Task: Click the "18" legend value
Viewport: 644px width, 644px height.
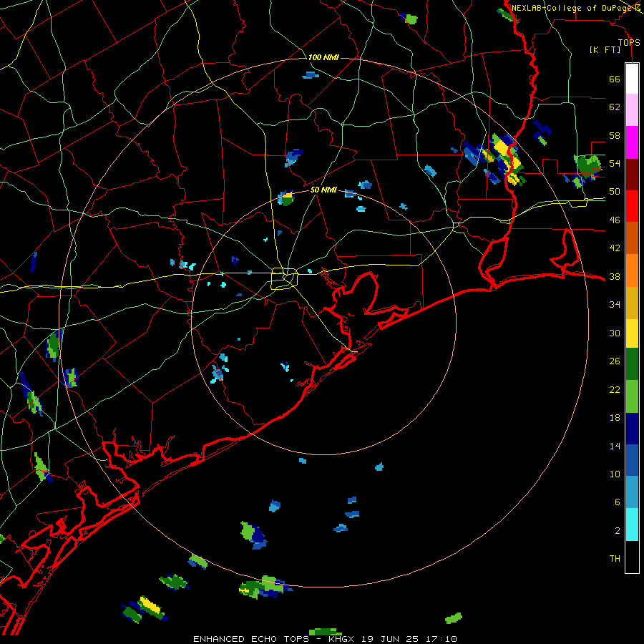Action: click(x=615, y=418)
